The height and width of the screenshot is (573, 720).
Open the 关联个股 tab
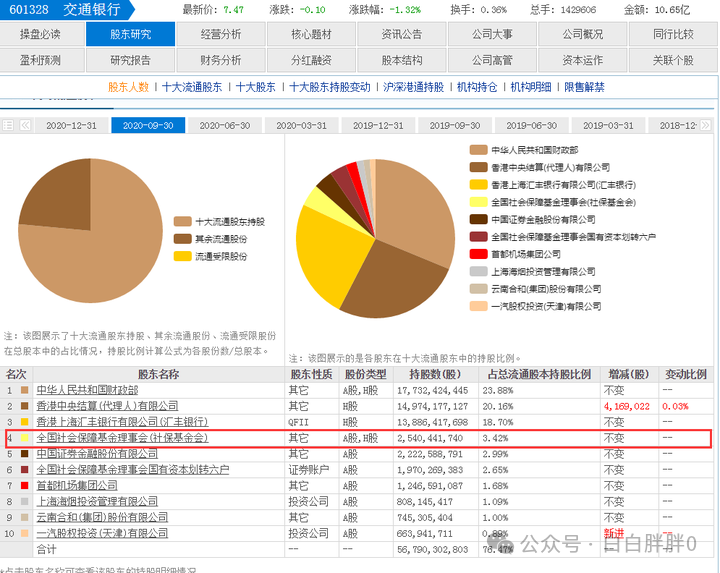coord(673,60)
